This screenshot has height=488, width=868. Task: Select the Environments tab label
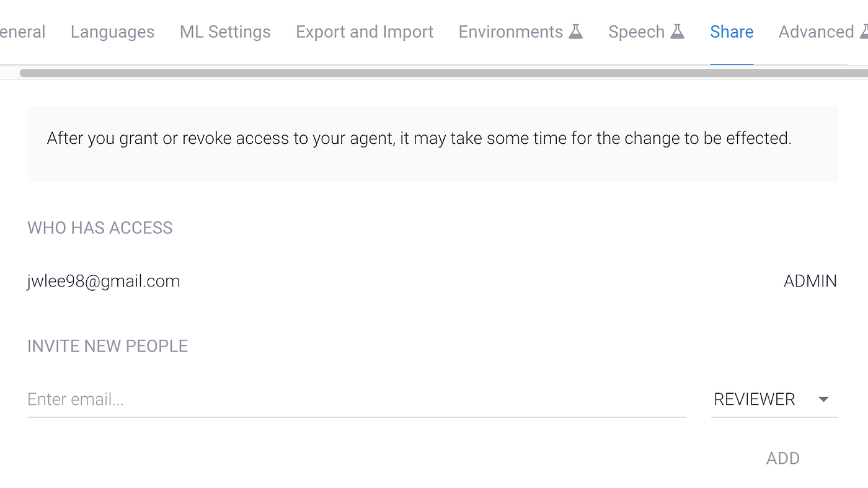[x=510, y=32]
